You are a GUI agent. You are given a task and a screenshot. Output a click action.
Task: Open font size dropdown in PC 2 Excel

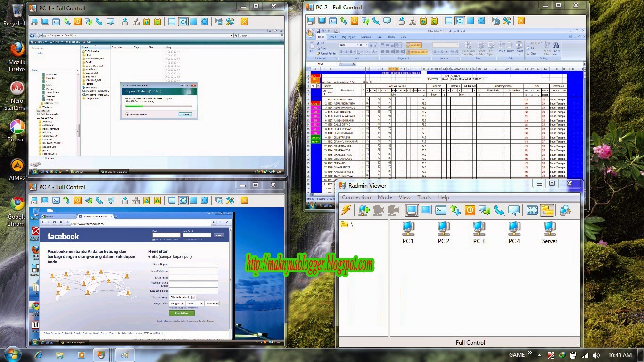tap(366, 45)
